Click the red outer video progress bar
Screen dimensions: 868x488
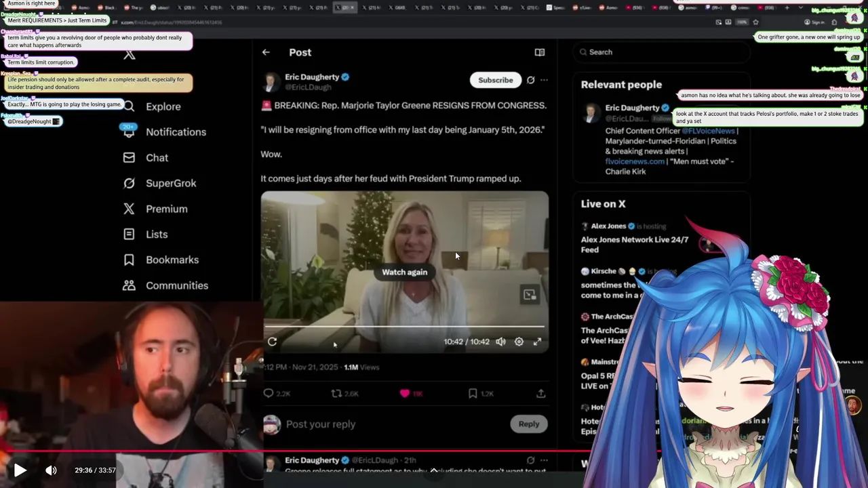pyautogui.click(x=434, y=451)
